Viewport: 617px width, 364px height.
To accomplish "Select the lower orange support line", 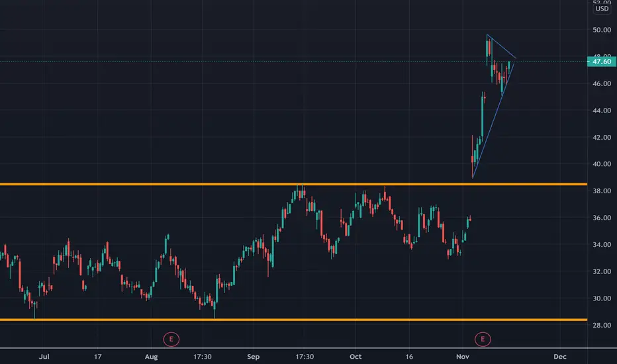I will click(x=293, y=320).
